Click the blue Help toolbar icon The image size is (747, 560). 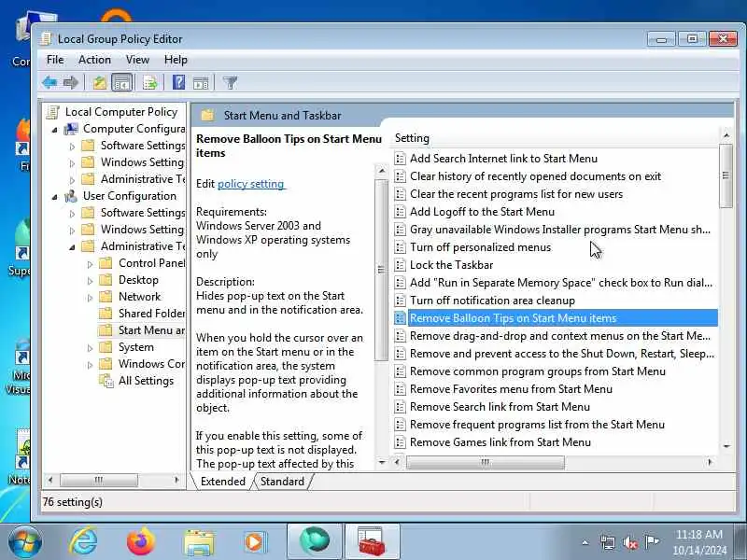178,82
